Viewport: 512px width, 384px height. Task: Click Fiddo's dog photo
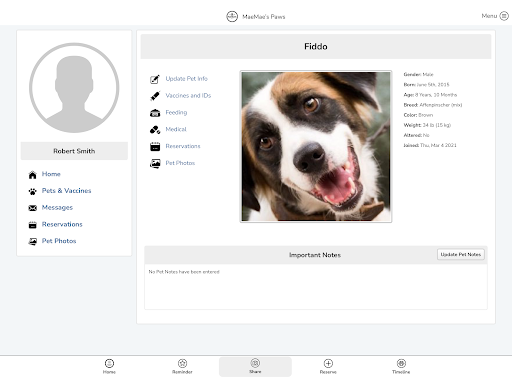(316, 146)
